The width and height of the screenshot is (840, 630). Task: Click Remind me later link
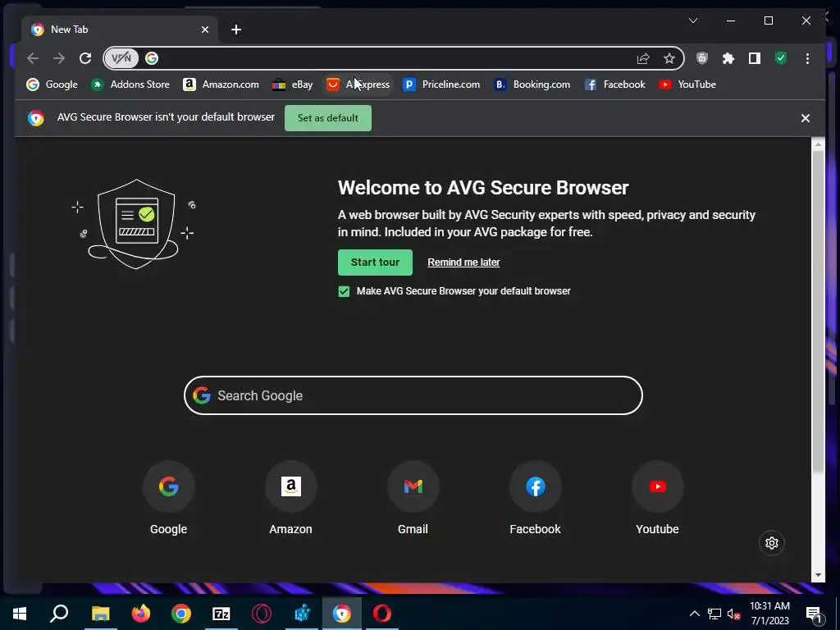point(463,262)
